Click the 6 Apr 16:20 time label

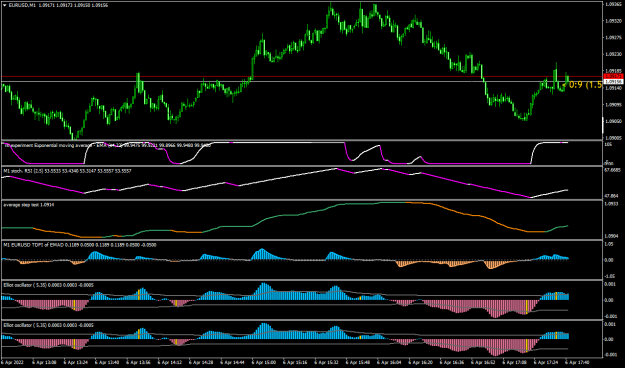(x=421, y=362)
